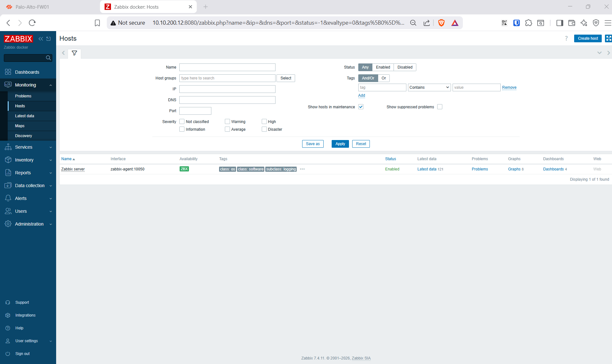Screen dimensions: 612x364
Task: Click Select next to Host groups
Action: (286, 78)
